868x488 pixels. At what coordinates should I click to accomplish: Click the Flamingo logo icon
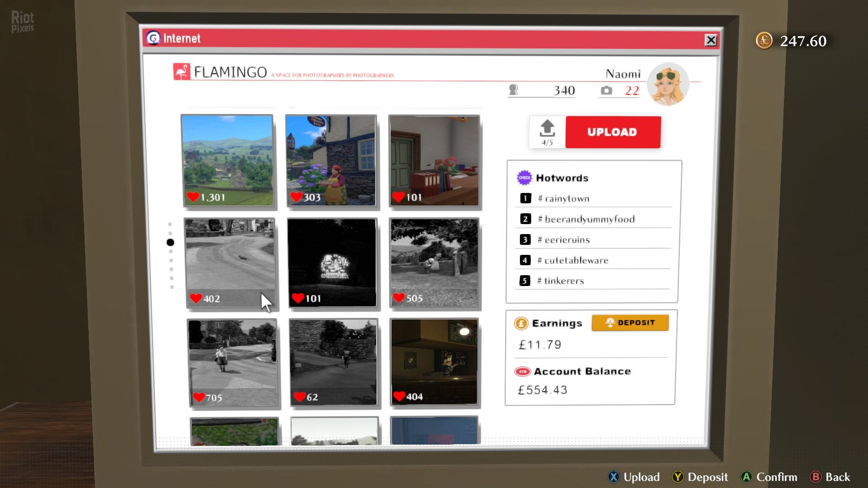pyautogui.click(x=182, y=72)
